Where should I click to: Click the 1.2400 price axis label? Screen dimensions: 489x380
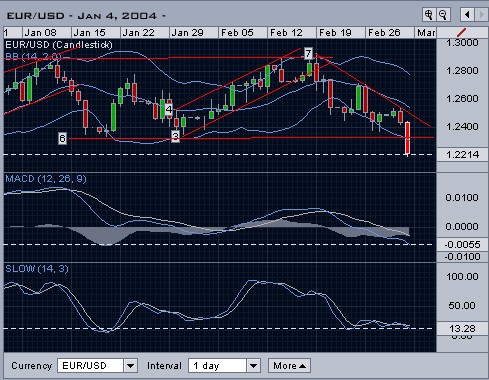(462, 127)
